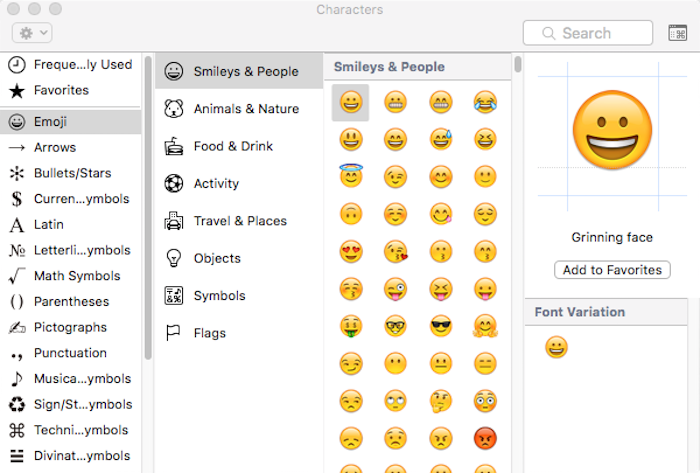Select Math Symbols in the sidebar
This screenshot has width=700, height=473.
pyautogui.click(x=71, y=276)
